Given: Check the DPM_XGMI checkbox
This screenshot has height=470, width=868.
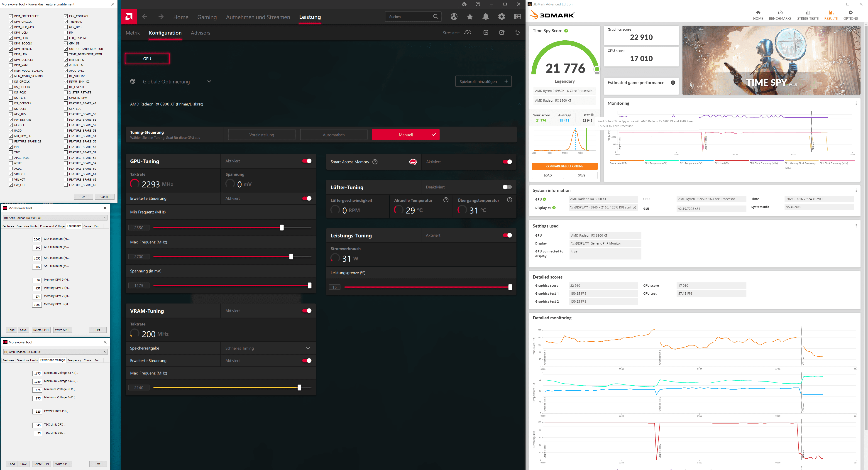Looking at the screenshot, I should click(11, 65).
